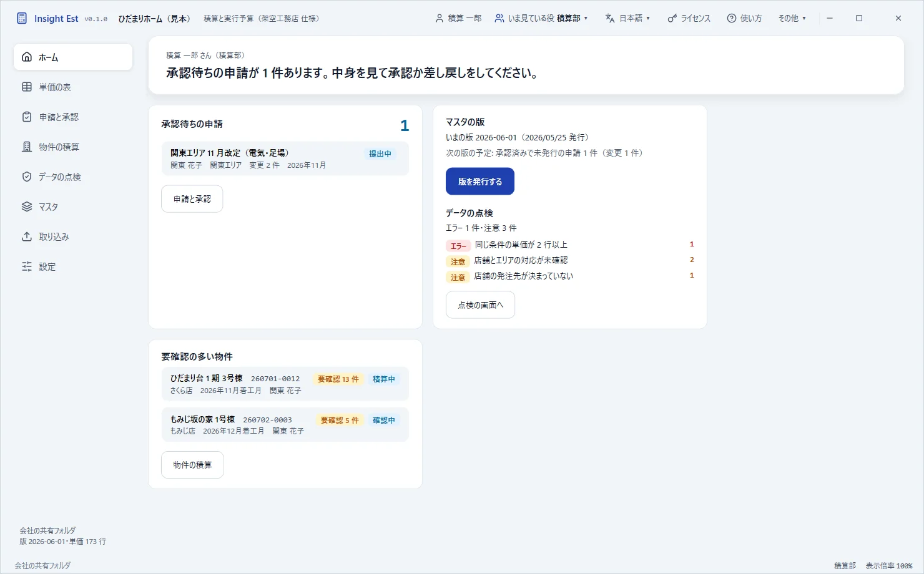
Task: Open the 取り込み upload icon
Action: [x=27, y=236]
